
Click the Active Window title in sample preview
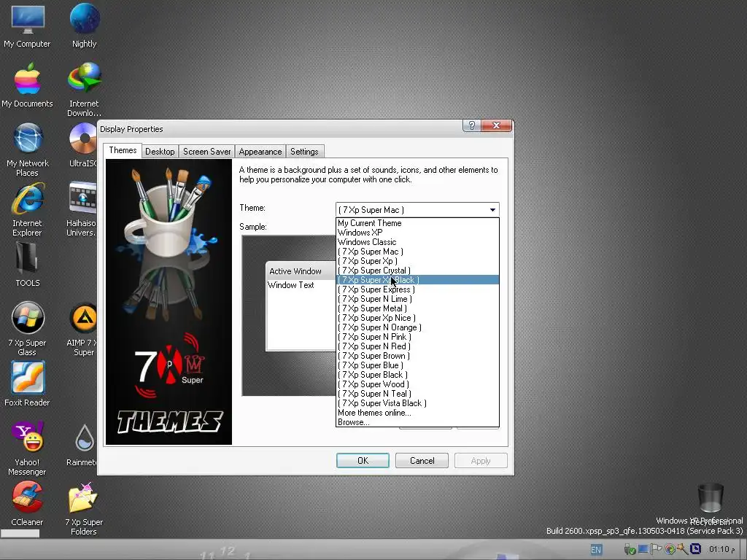pyautogui.click(x=295, y=271)
